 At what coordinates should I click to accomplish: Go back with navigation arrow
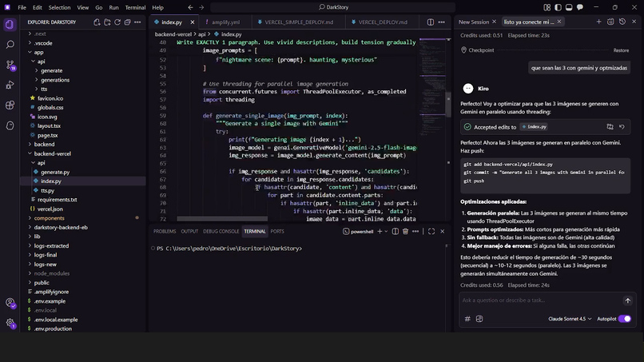(x=191, y=7)
